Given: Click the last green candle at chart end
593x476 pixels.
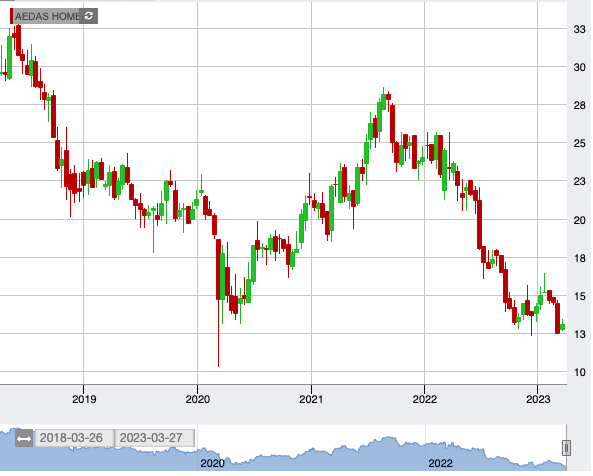Looking at the screenshot, I should click(x=562, y=326).
